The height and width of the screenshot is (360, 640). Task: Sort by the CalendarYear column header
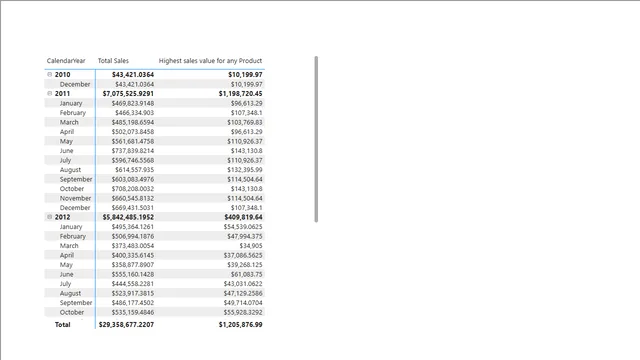click(x=66, y=61)
